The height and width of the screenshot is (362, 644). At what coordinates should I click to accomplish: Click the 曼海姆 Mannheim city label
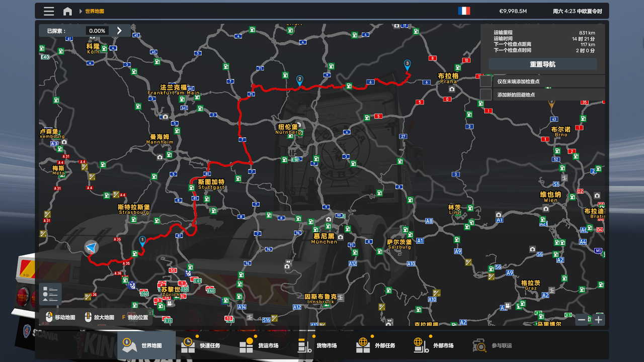159,139
